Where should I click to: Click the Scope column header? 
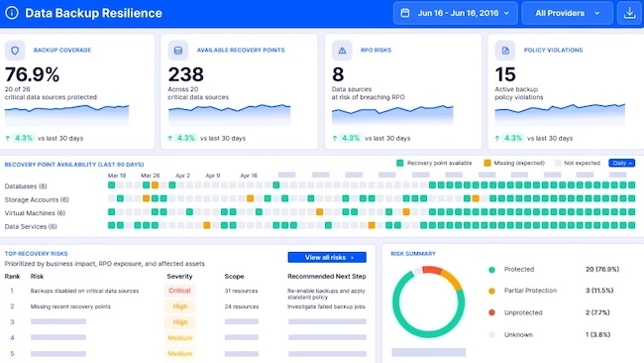click(x=234, y=277)
